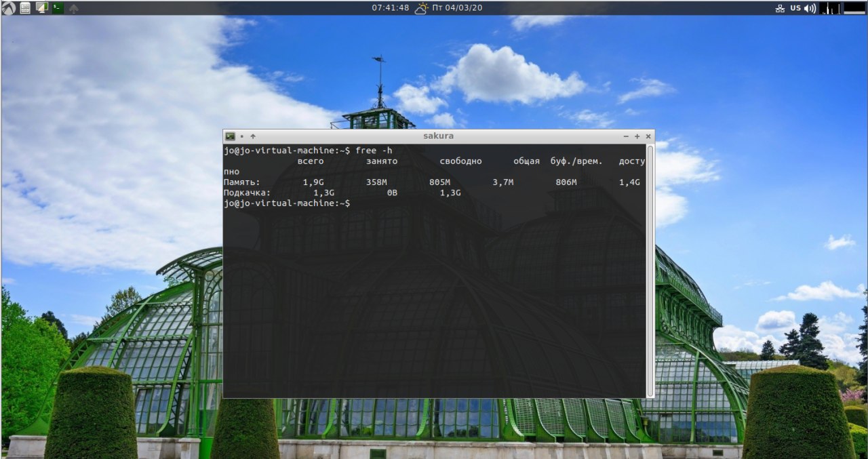868x459 pixels.
Task: Click the terminal vertical scrollbar
Action: pos(650,271)
